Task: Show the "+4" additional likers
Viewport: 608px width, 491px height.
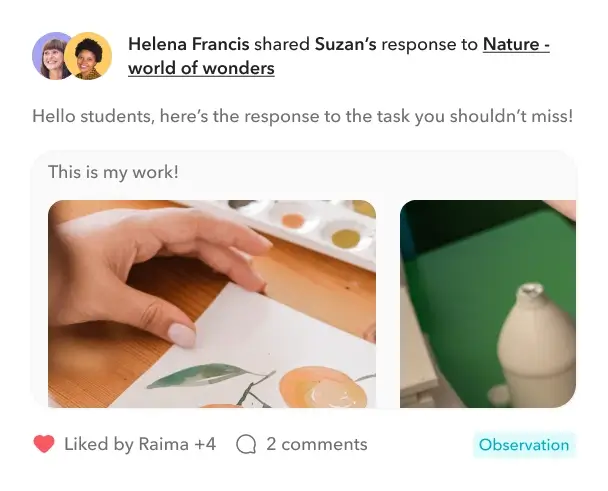Action: coord(204,444)
